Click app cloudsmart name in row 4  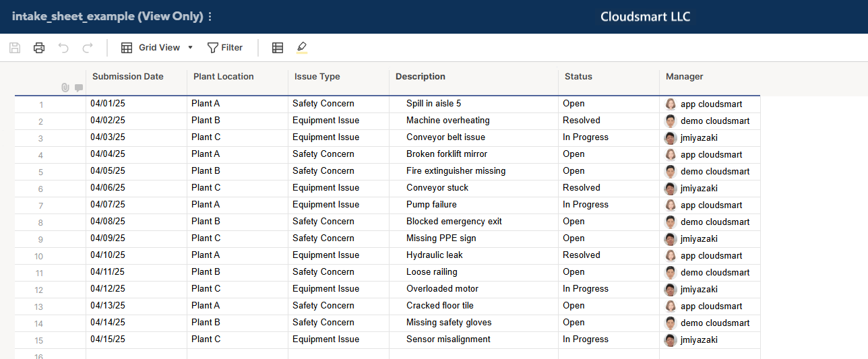(711, 155)
